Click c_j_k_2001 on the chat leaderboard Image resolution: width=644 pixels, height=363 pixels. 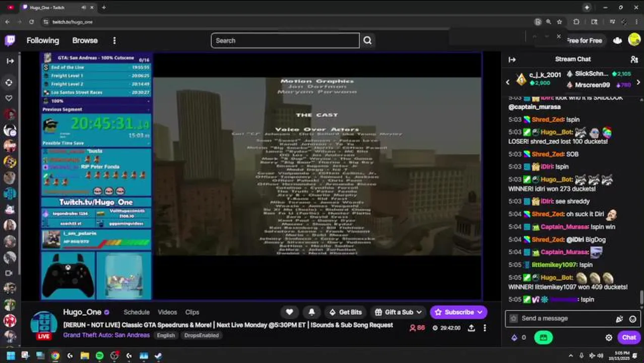[545, 75]
